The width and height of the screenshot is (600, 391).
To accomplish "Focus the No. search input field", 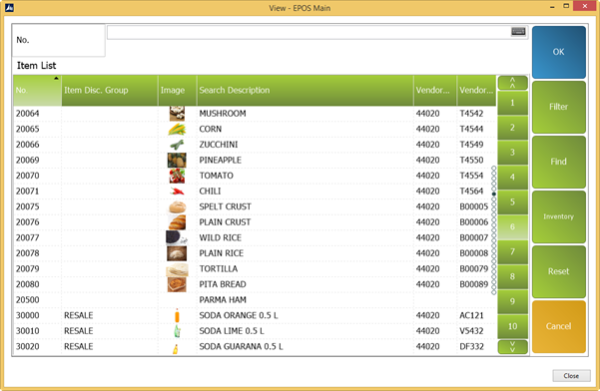I will [318, 32].
